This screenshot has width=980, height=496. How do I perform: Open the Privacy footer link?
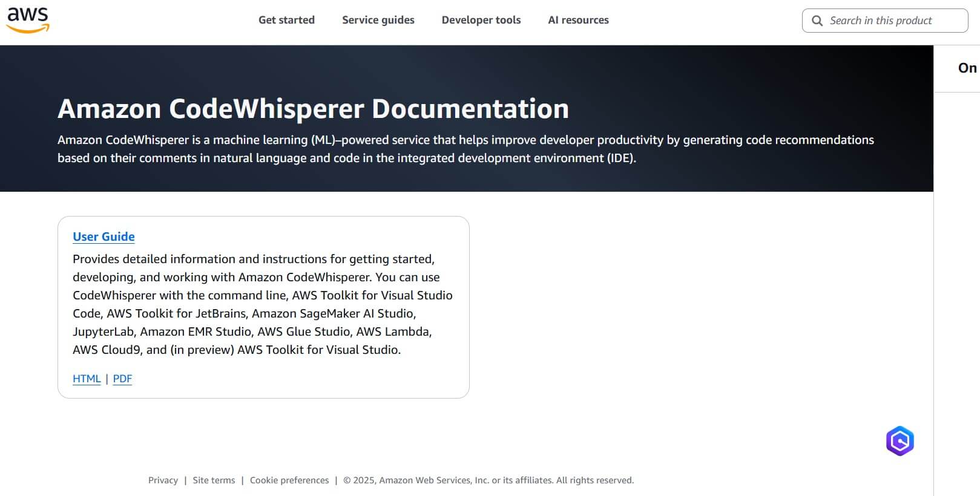[163, 480]
